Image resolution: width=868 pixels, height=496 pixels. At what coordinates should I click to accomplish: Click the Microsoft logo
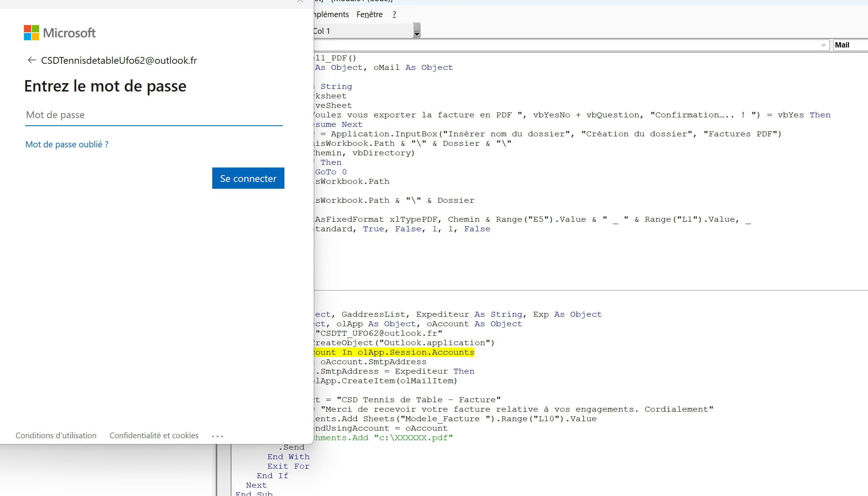[x=60, y=33]
